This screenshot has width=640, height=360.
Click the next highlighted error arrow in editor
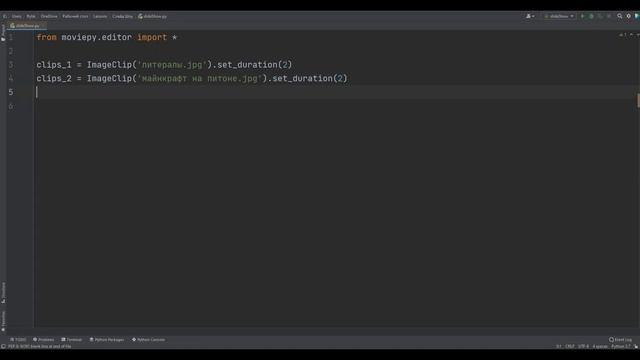tap(637, 35)
